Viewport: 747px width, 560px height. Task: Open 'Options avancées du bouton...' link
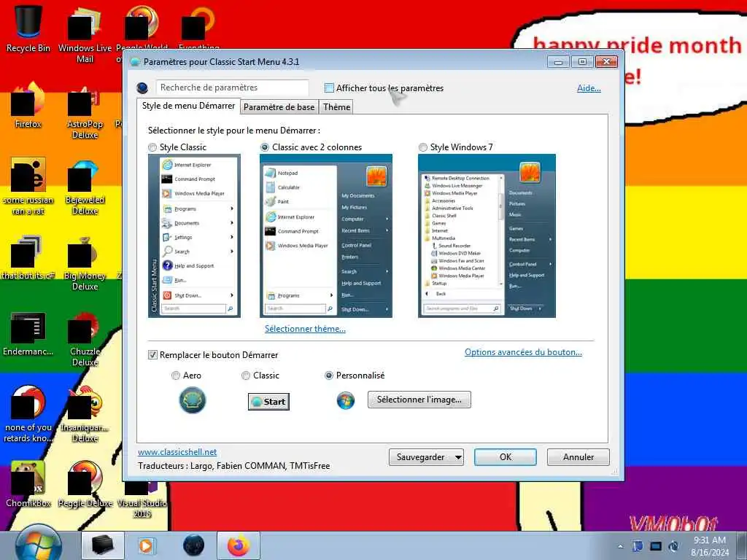523,352
